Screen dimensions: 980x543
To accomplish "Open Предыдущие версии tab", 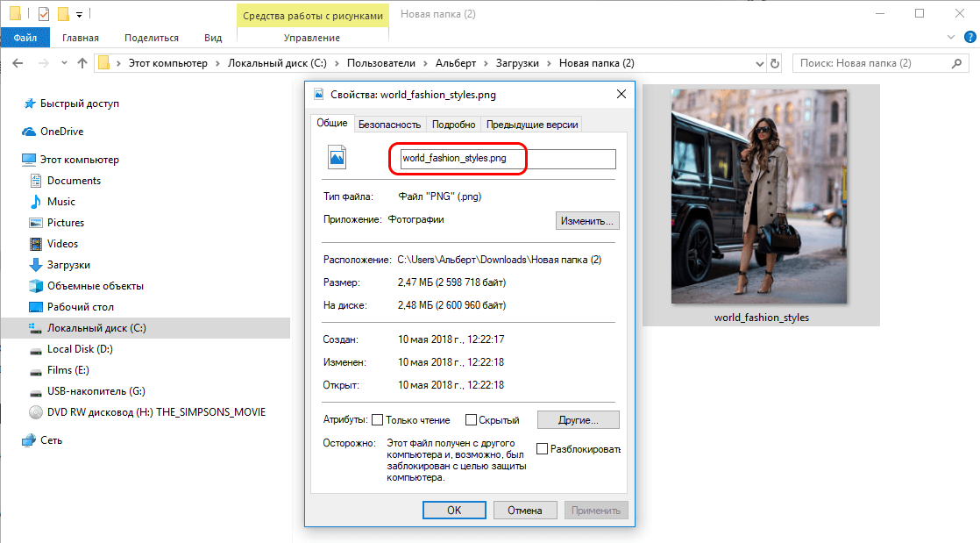I will tap(532, 125).
